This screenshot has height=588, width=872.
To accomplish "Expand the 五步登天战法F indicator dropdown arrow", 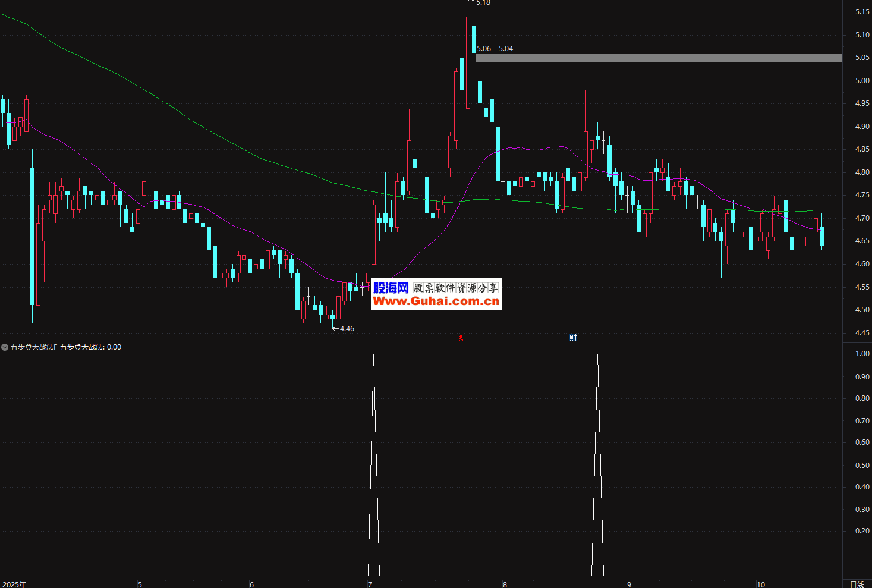I will [5, 347].
